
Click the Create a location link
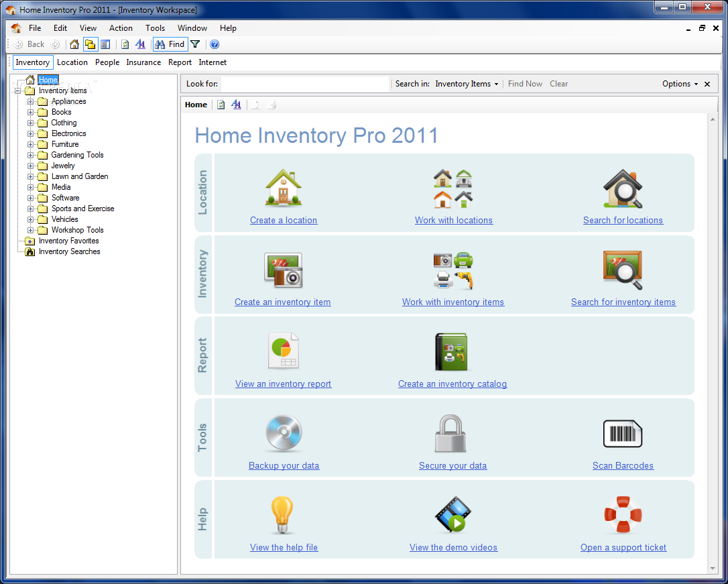click(x=284, y=221)
